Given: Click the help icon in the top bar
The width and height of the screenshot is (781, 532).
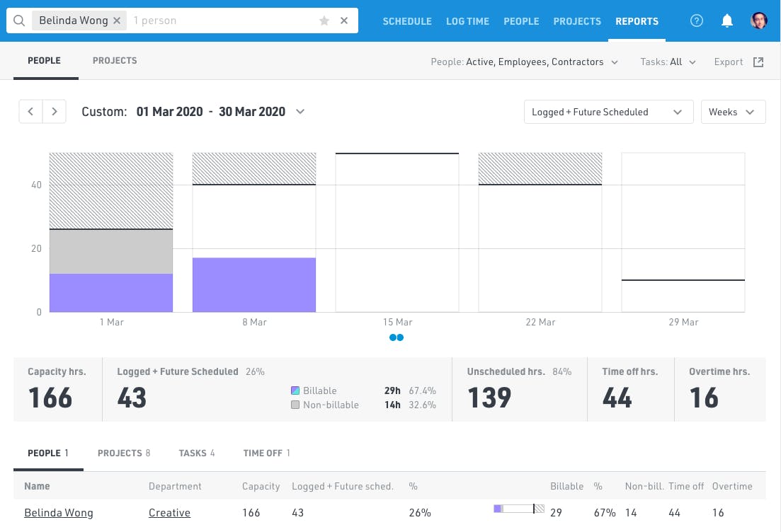Looking at the screenshot, I should [696, 21].
